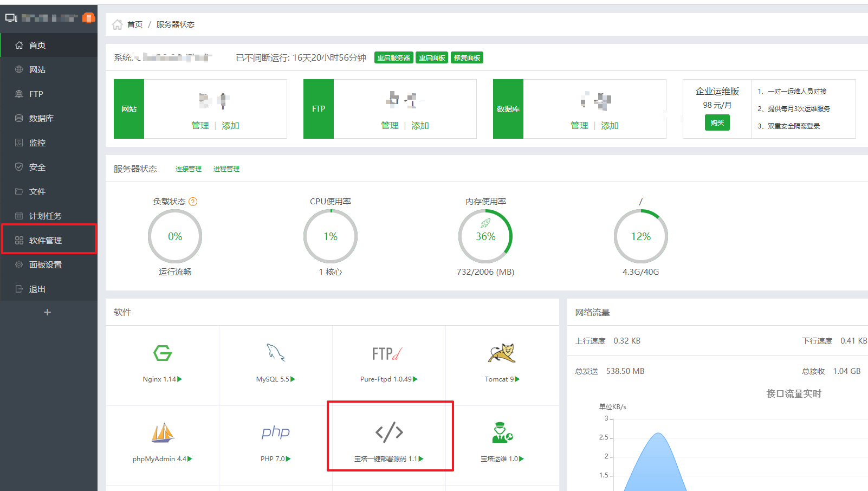The image size is (868, 491).
Task: Click the Pure-Ftpd FTP icon
Action: pyautogui.click(x=387, y=353)
